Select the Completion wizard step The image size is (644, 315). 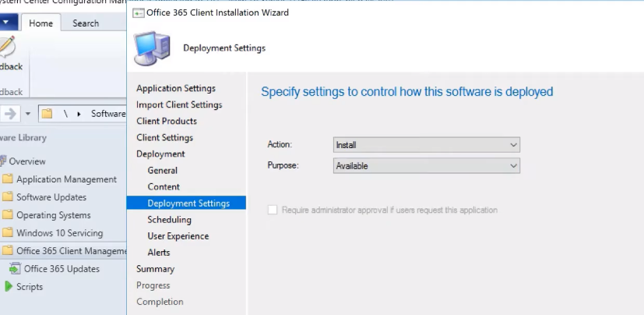tap(160, 303)
